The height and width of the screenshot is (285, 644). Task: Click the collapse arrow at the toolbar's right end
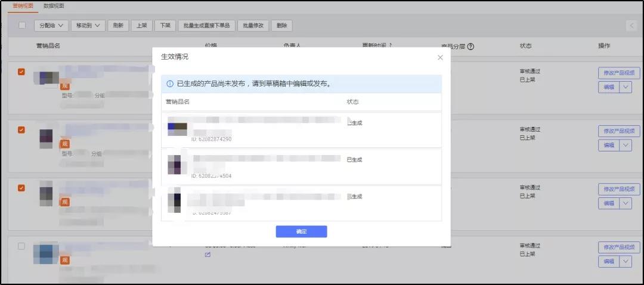click(631, 26)
